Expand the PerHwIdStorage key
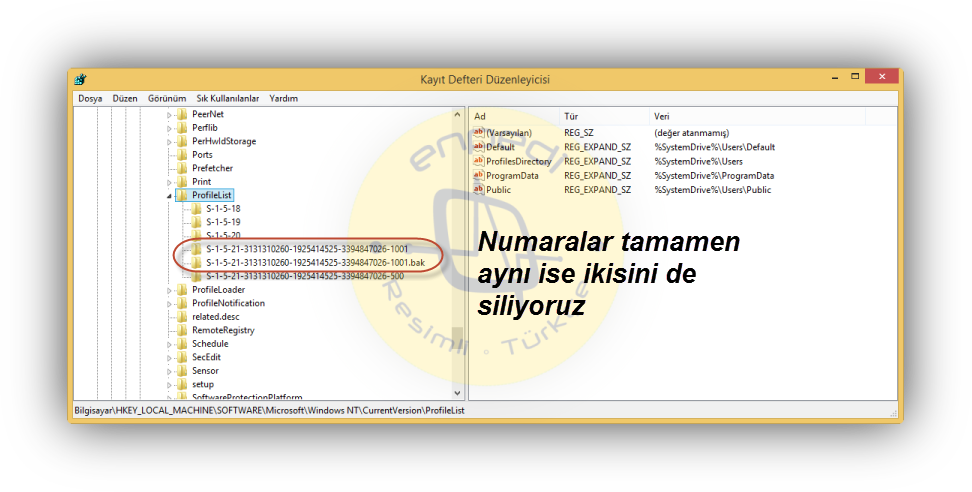 (x=169, y=142)
